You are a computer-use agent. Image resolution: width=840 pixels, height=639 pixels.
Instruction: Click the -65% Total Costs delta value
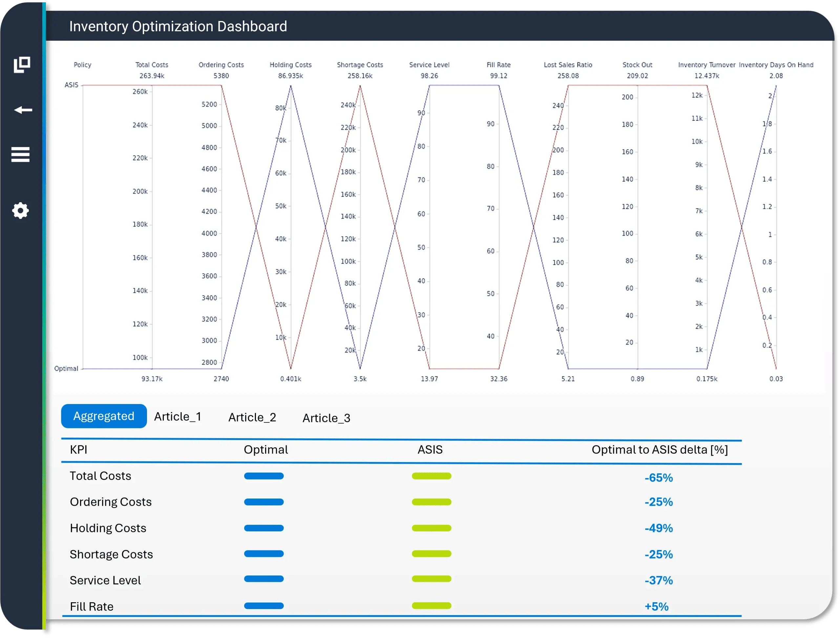tap(659, 478)
